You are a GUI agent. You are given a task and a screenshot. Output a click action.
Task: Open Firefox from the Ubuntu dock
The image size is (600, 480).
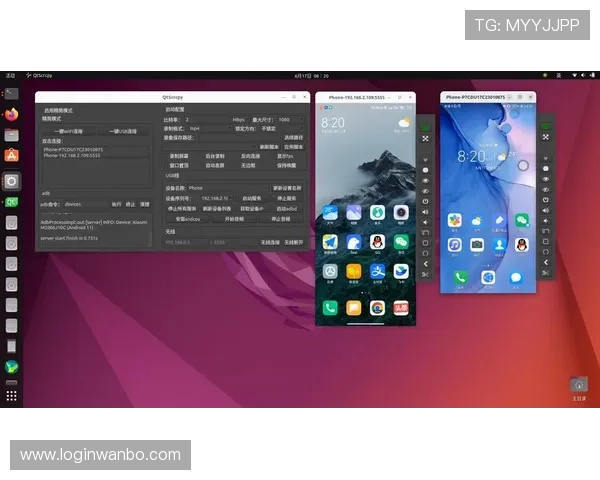coord(11,114)
